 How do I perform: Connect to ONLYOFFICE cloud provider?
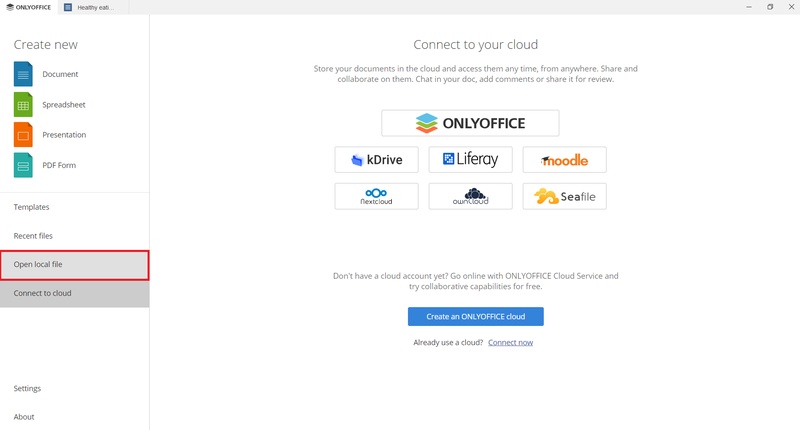[x=470, y=123]
